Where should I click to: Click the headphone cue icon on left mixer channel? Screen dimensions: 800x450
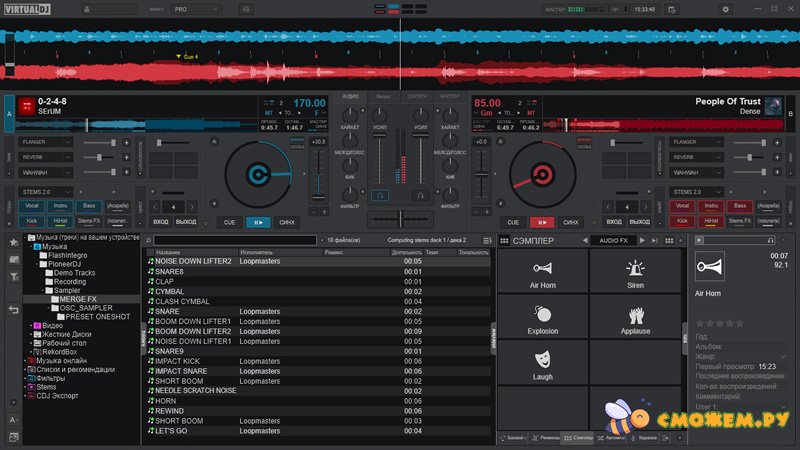381,195
